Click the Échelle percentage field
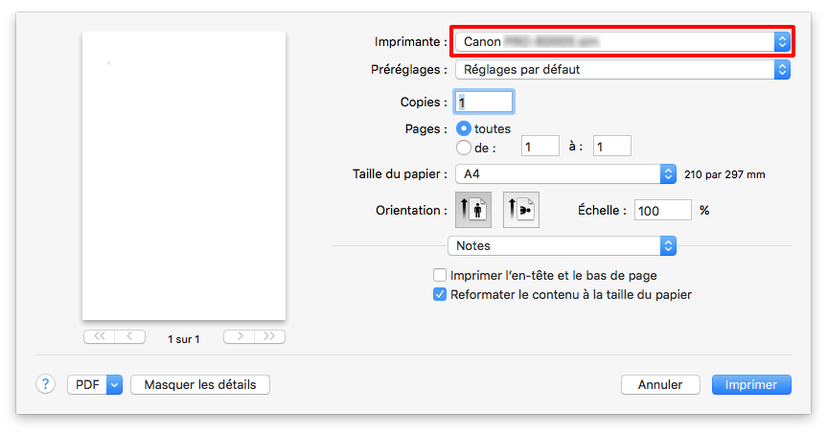The image size is (827, 434). (662, 211)
